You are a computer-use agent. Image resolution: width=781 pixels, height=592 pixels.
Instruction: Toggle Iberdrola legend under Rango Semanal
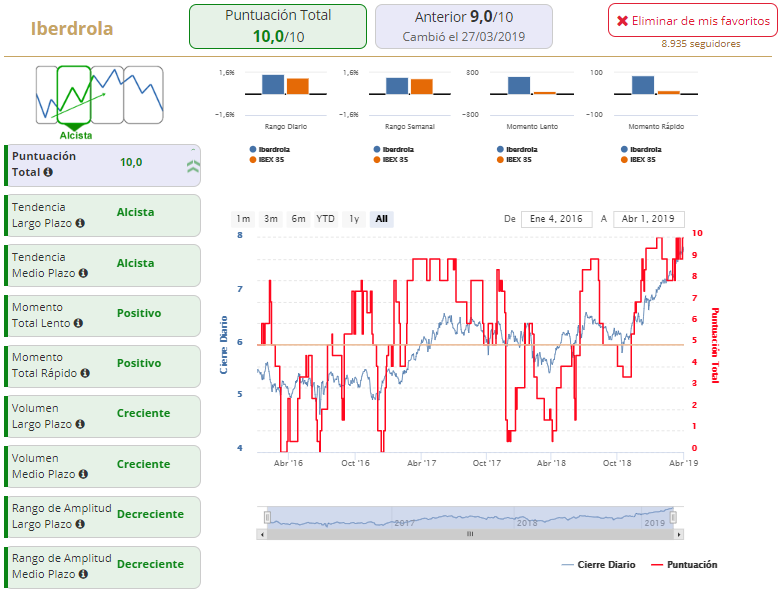point(393,149)
